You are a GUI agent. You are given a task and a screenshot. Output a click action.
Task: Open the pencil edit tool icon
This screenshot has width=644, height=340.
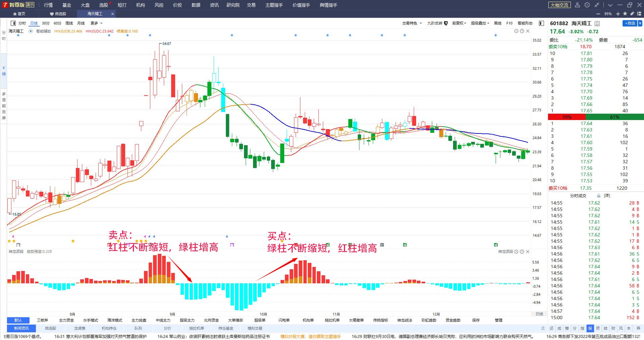[x=632, y=14]
